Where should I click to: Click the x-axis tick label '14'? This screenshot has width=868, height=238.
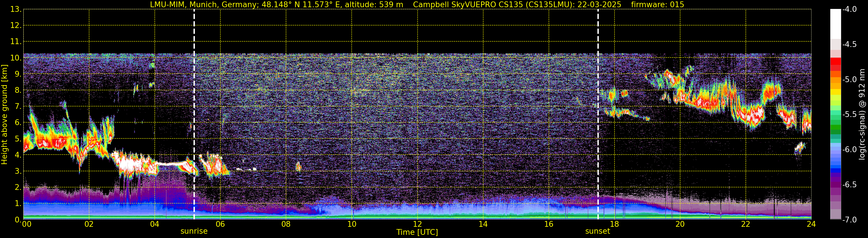(483, 224)
